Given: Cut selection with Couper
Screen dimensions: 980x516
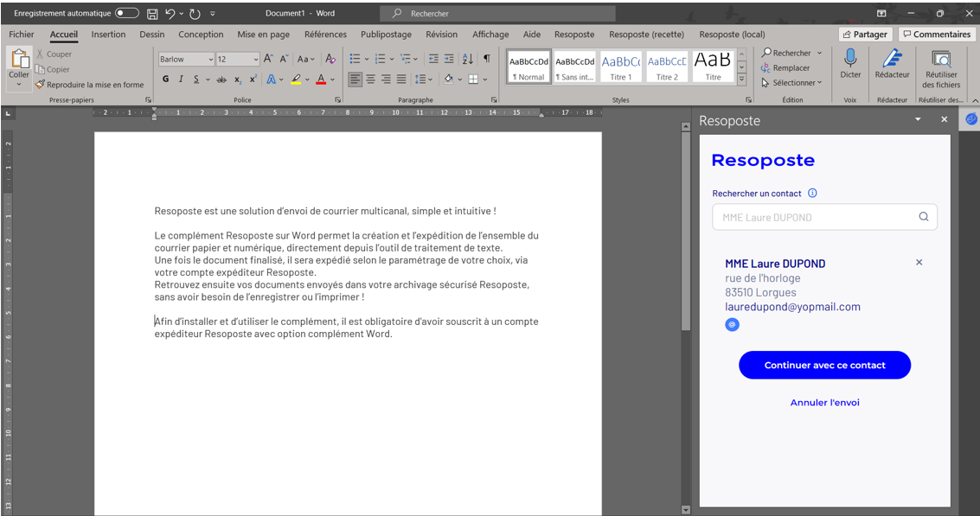Looking at the screenshot, I should pos(54,54).
